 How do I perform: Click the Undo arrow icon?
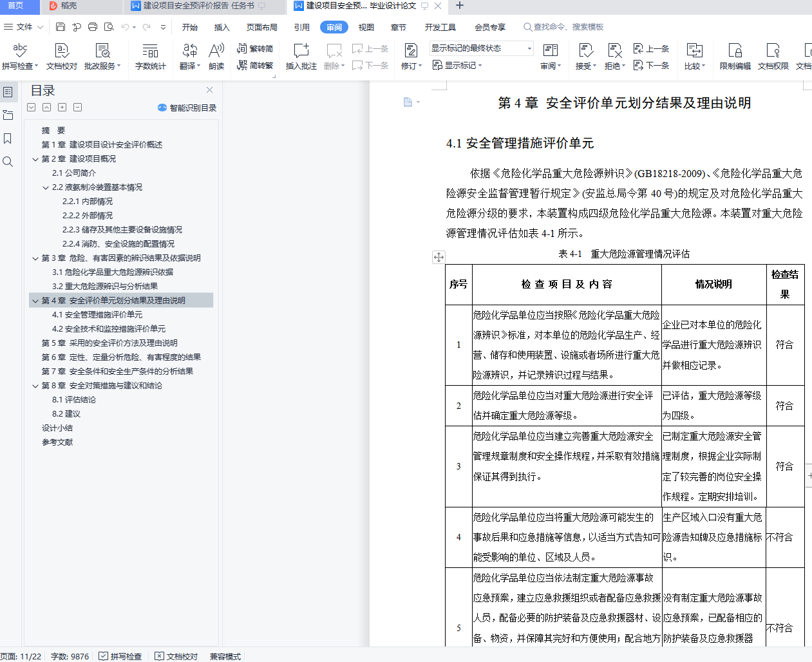click(x=125, y=27)
